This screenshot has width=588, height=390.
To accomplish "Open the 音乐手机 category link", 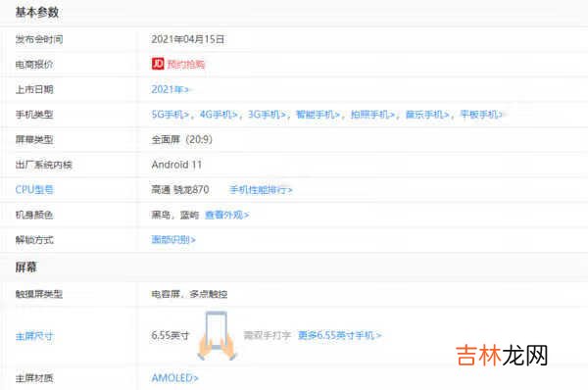I will click(x=427, y=115).
